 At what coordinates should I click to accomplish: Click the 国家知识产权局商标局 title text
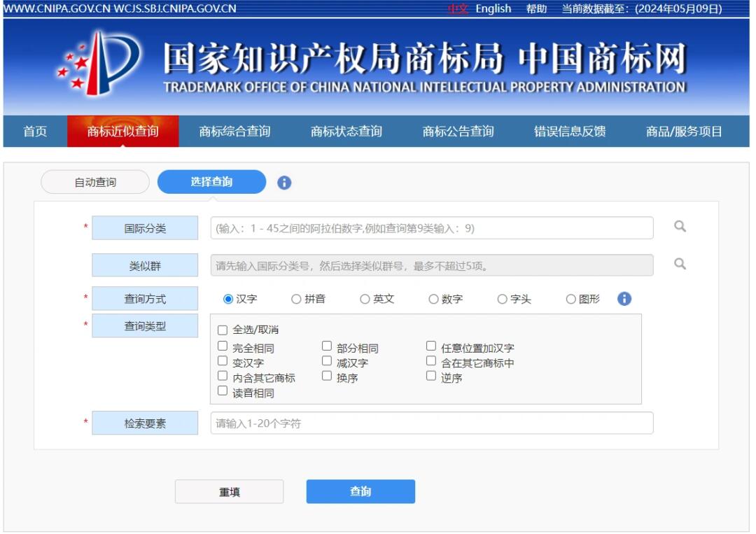click(334, 58)
